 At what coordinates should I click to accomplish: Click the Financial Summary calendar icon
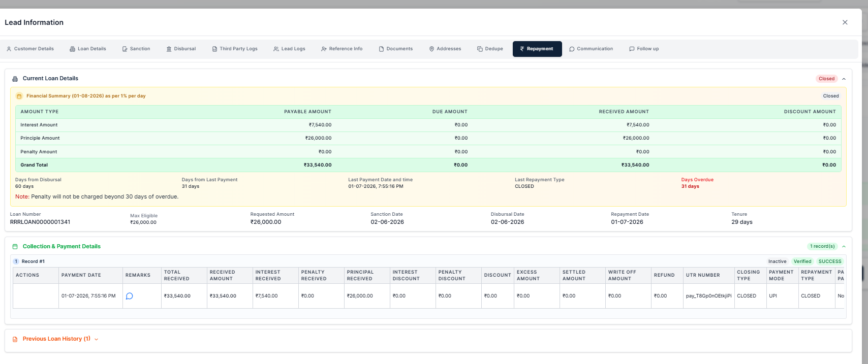point(19,96)
